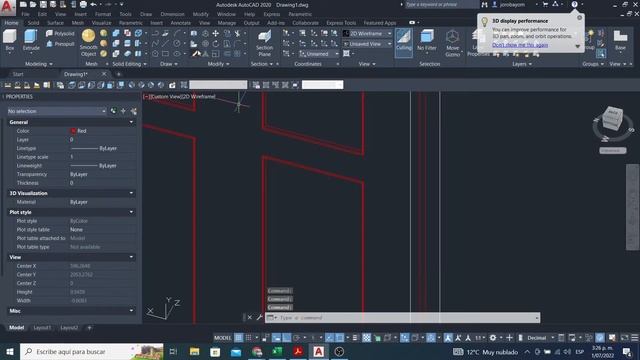Activate the Smooth Object mesh tool

click(89, 42)
